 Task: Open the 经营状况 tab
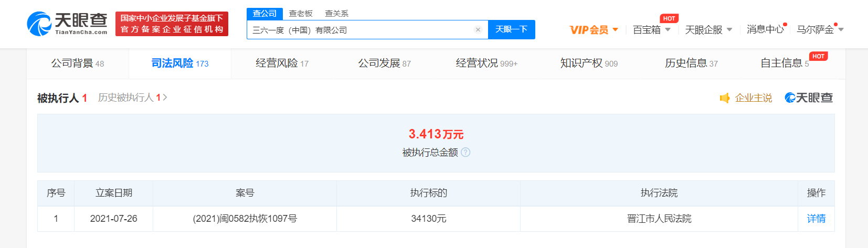click(x=487, y=63)
